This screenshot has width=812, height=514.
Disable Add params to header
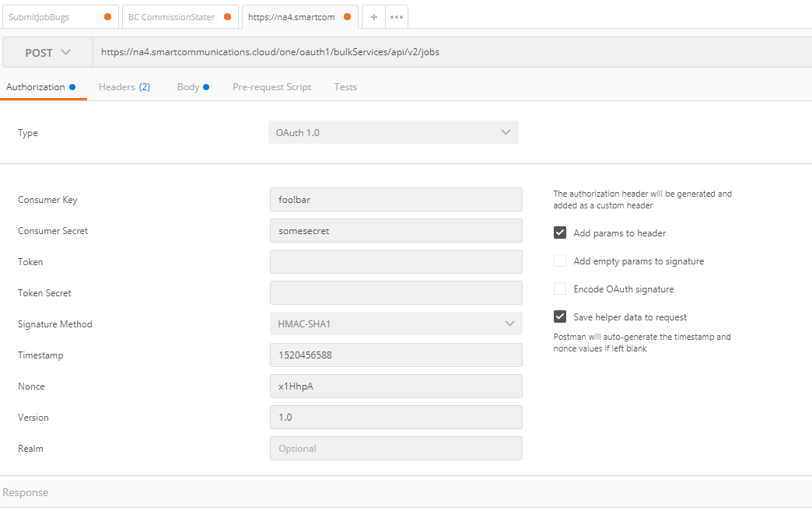point(560,232)
